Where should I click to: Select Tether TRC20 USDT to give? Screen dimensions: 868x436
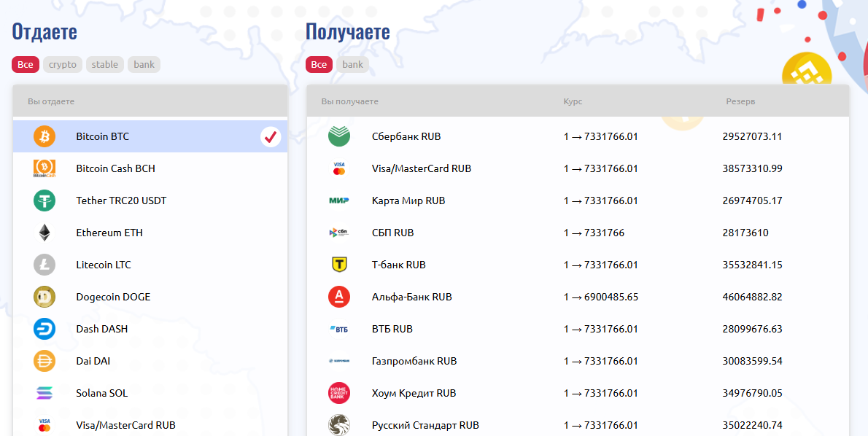150,201
